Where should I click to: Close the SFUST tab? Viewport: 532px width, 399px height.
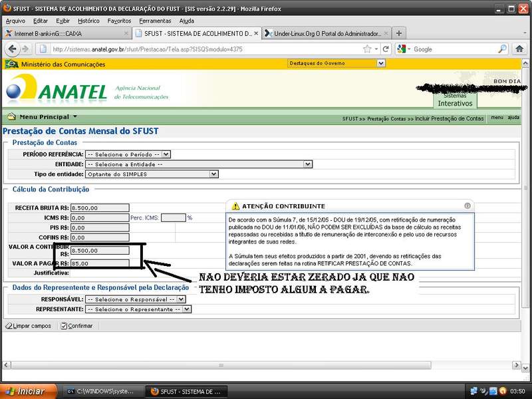(x=256, y=34)
